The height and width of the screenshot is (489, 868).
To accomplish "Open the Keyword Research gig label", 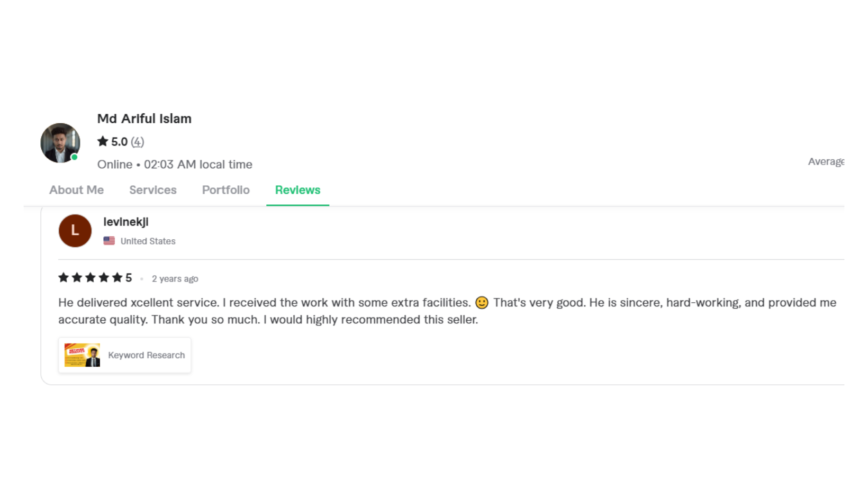I will [x=146, y=355].
